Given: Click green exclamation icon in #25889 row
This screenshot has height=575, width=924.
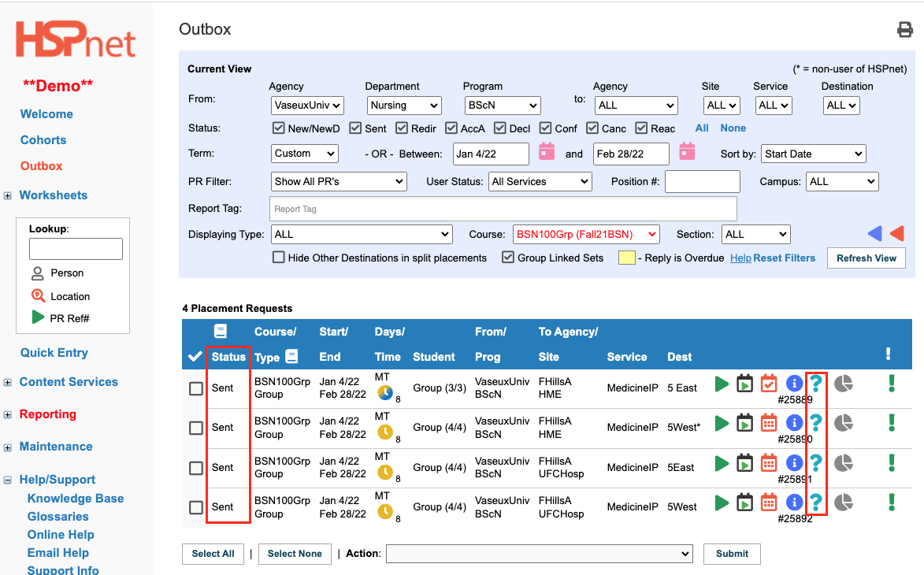Looking at the screenshot, I should (892, 384).
